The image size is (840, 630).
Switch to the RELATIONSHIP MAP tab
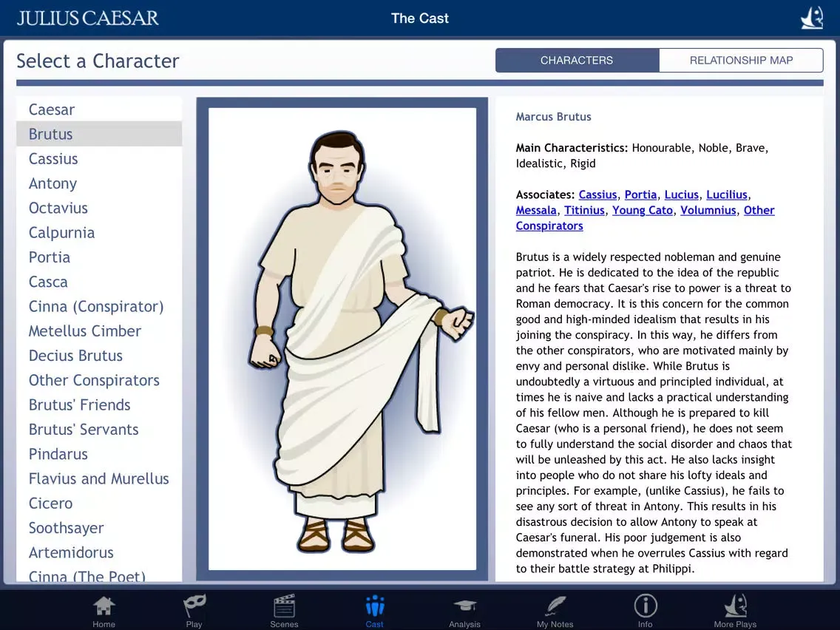[x=742, y=61]
